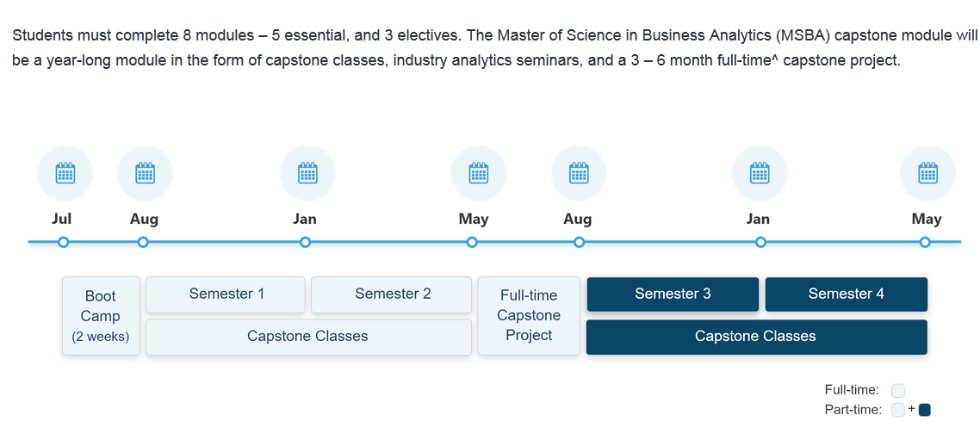Select the Semester 1 block

pos(226,294)
